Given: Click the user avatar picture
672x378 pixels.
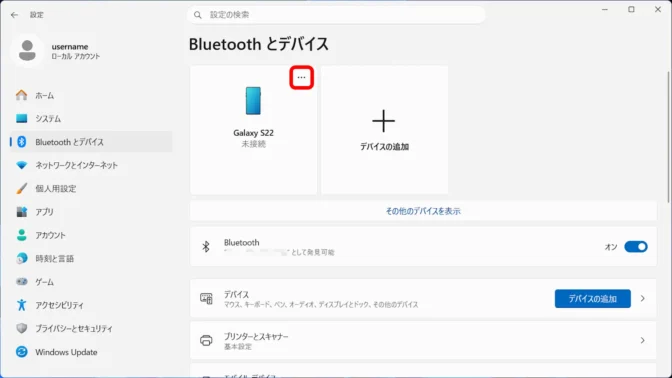Looking at the screenshot, I should [27, 51].
